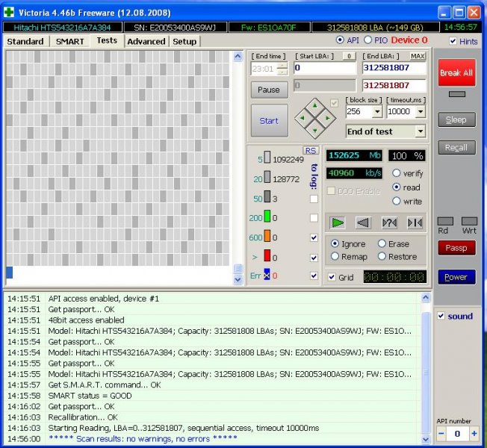Click the reverse scan direction icon
This screenshot has height=448, width=487.
(x=363, y=223)
